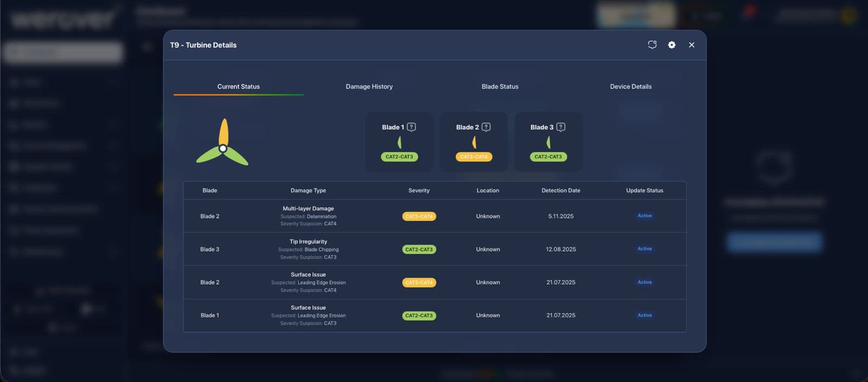Click the CAT3-CAT4 badge under Blade 2 card
Image resolution: width=868 pixels, height=382 pixels.
[474, 157]
